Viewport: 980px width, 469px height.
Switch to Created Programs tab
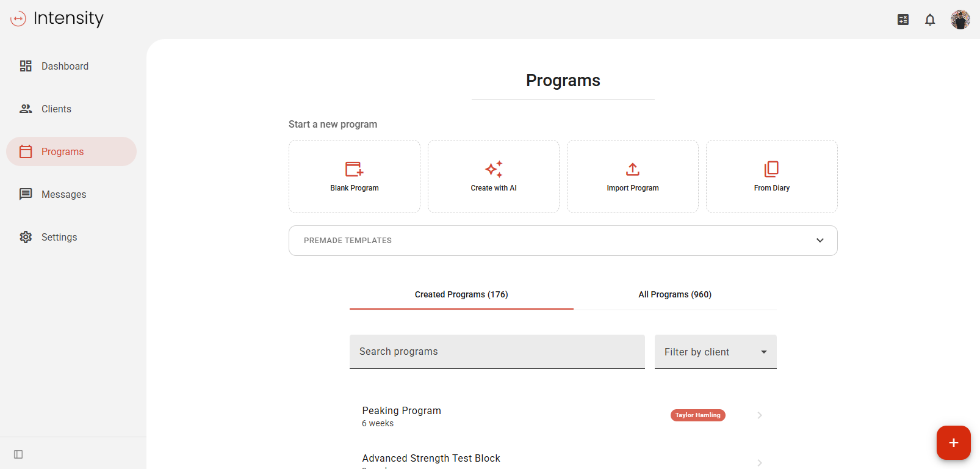click(x=461, y=294)
